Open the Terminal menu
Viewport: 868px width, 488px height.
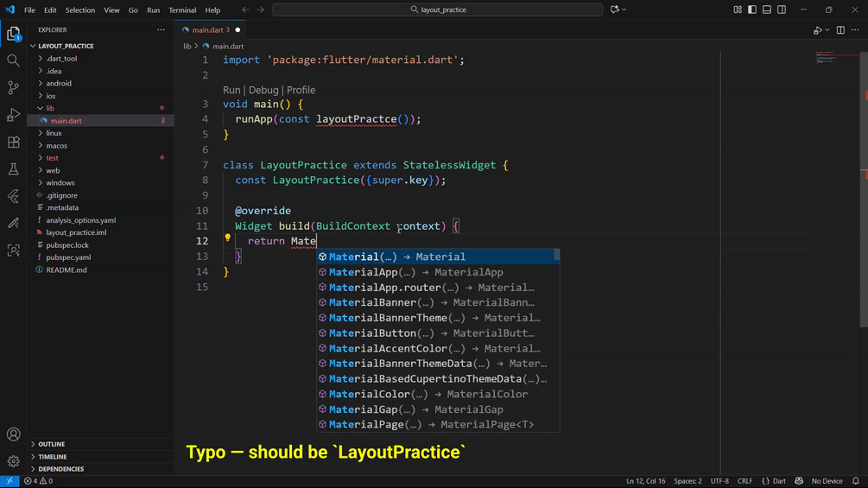(182, 10)
